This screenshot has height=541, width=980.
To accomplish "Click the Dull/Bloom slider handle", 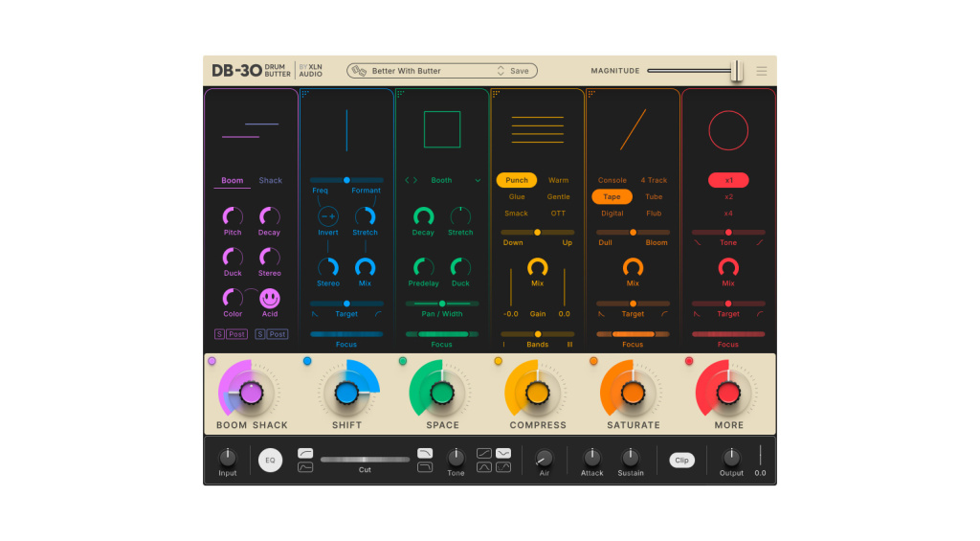I will pyautogui.click(x=633, y=232).
